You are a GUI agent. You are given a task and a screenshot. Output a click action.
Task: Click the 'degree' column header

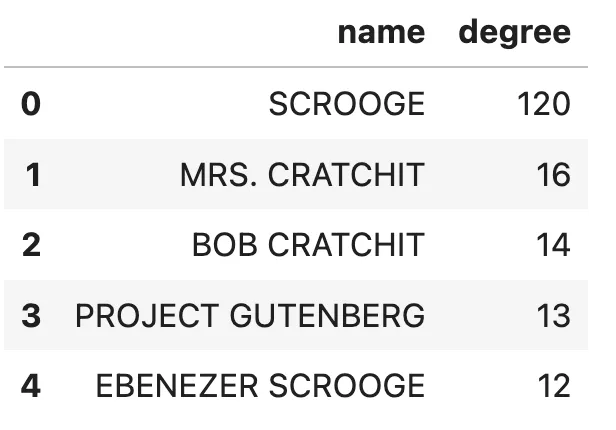pos(514,33)
